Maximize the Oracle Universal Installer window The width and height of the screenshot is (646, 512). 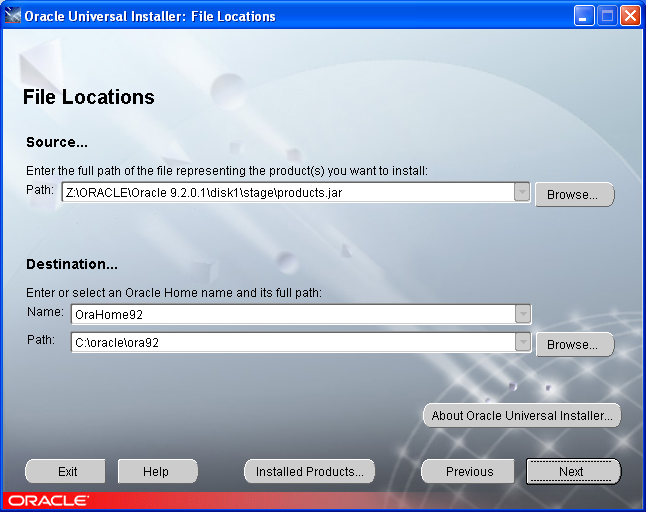point(607,16)
